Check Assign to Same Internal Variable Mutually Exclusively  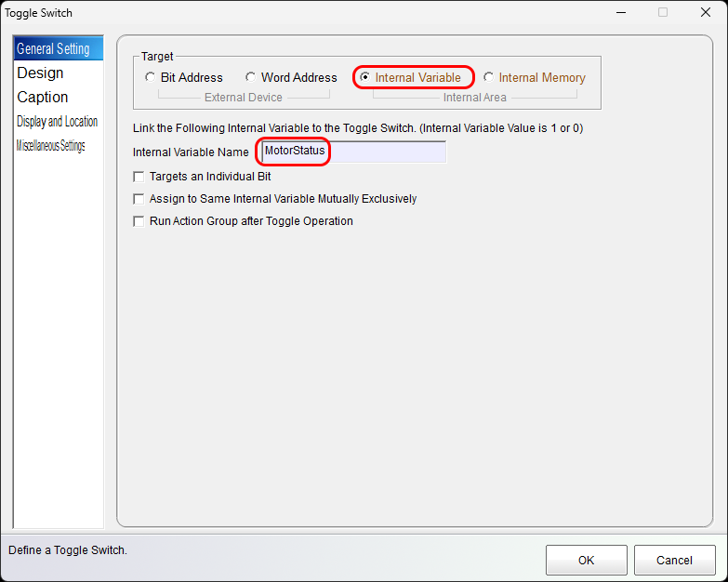pos(139,199)
